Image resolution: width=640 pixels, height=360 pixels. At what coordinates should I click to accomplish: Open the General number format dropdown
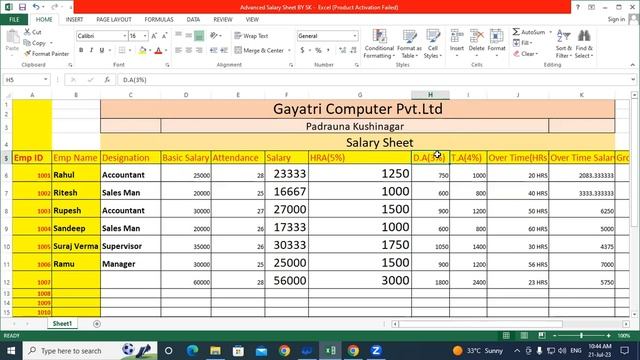(x=355, y=36)
